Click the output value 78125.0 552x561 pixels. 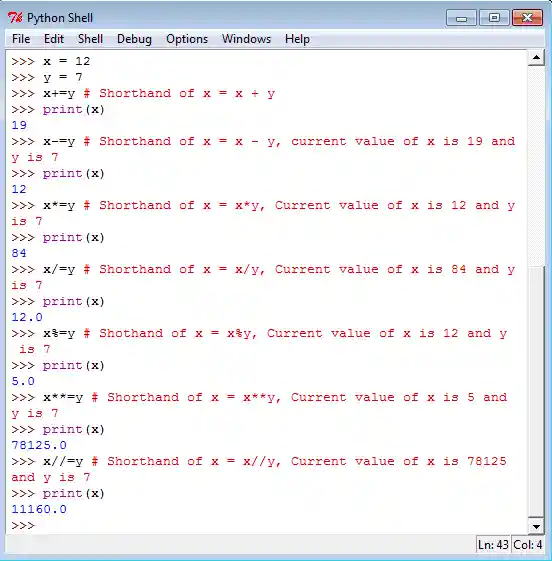[39, 445]
